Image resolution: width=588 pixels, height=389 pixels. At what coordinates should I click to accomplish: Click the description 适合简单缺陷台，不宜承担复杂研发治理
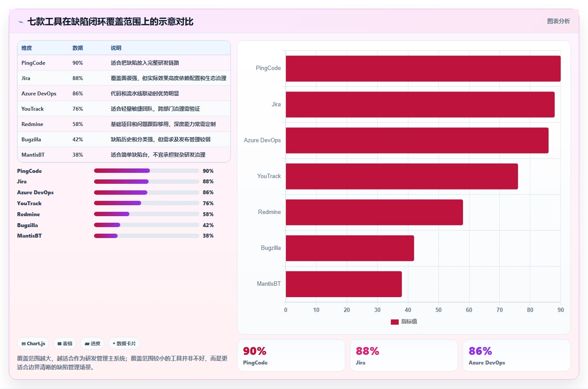pos(158,155)
